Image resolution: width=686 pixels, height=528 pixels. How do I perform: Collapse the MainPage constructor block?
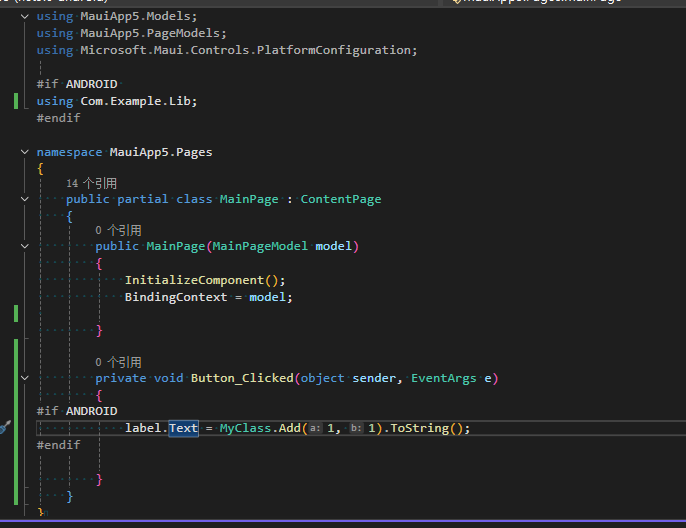tap(25, 246)
